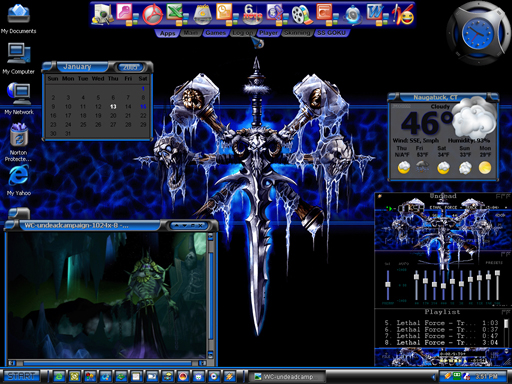Open Microsoft Word dock icon

375,13
